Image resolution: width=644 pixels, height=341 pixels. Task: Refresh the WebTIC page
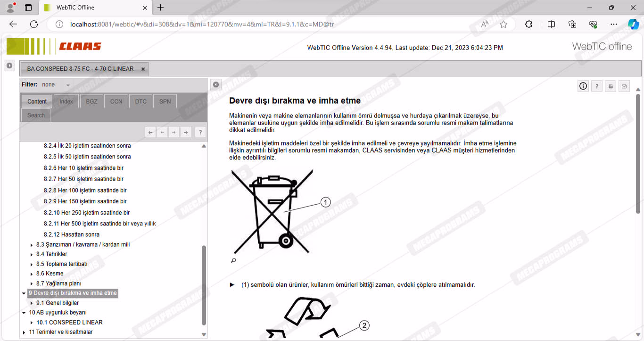pos(34,24)
